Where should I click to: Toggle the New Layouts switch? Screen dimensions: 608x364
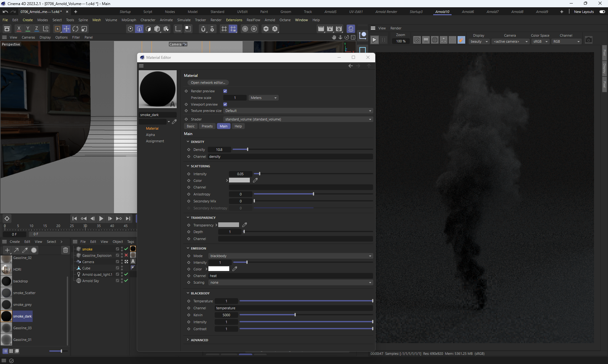coord(602,12)
